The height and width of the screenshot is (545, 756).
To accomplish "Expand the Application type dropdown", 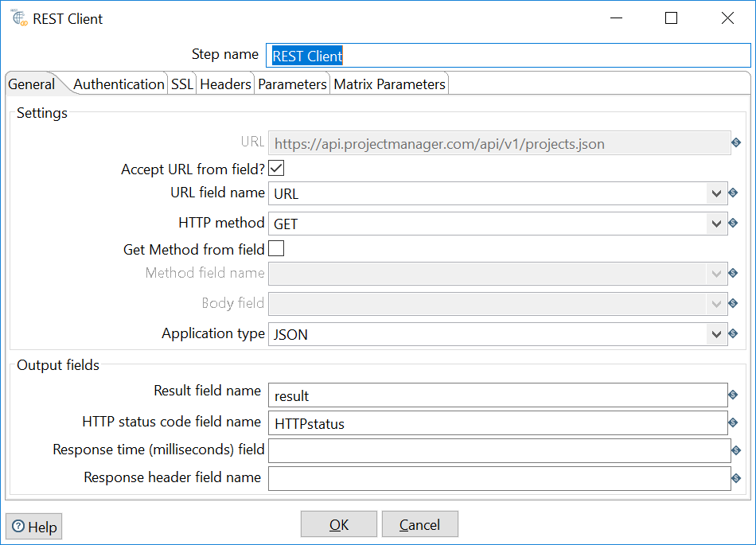I will (716, 333).
